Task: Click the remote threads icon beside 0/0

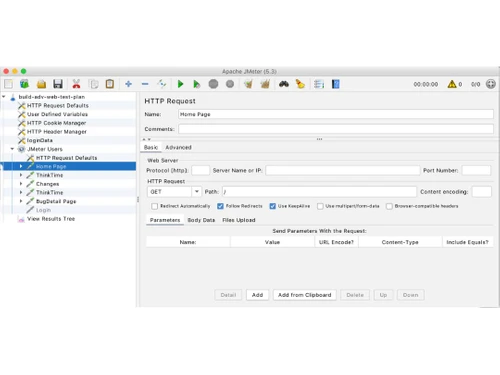Action: (491, 84)
